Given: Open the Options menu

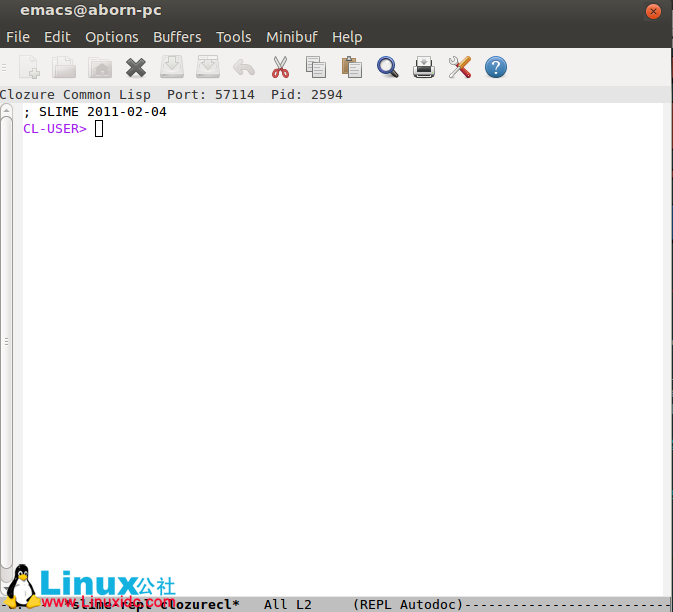Looking at the screenshot, I should [112, 37].
